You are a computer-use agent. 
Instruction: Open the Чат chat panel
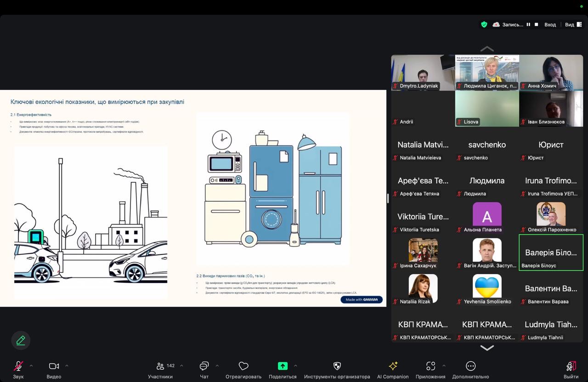coord(204,366)
